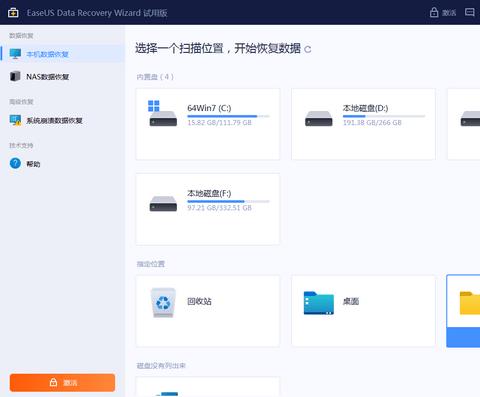Click the blue bar under yellow folder card
This screenshot has width=480, height=397.
(x=464, y=337)
